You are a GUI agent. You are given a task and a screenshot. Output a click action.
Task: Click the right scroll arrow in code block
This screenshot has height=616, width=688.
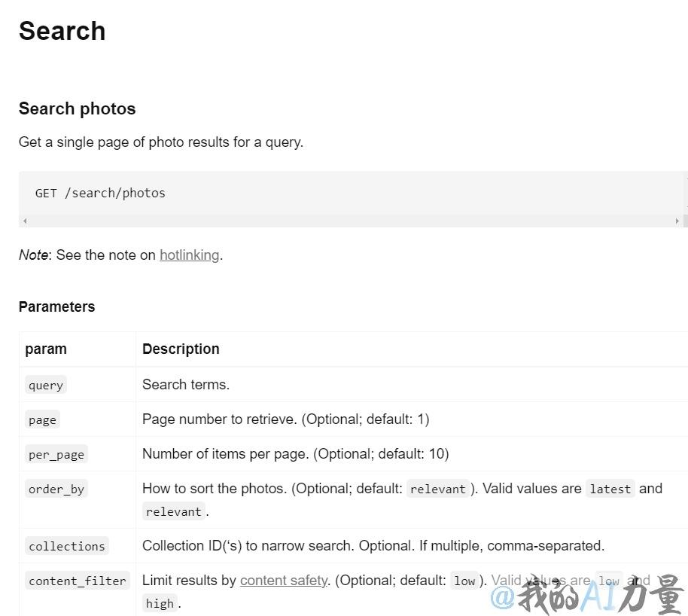677,221
